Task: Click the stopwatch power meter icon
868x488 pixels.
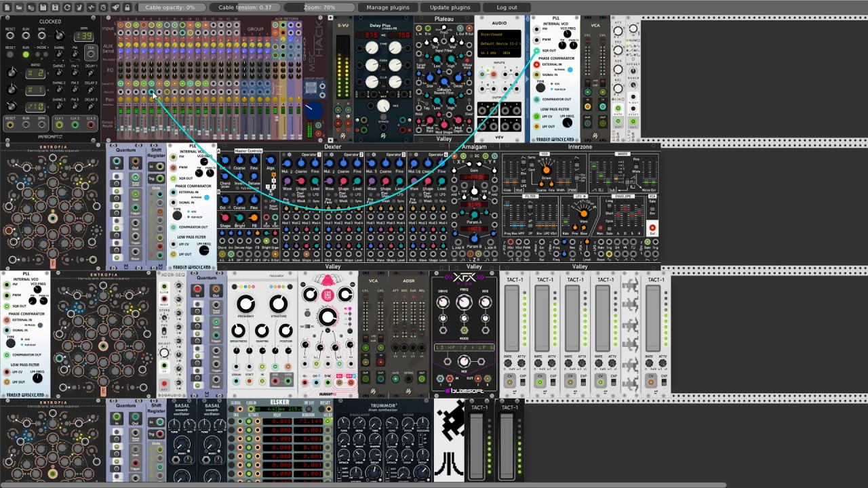Action: [x=103, y=7]
